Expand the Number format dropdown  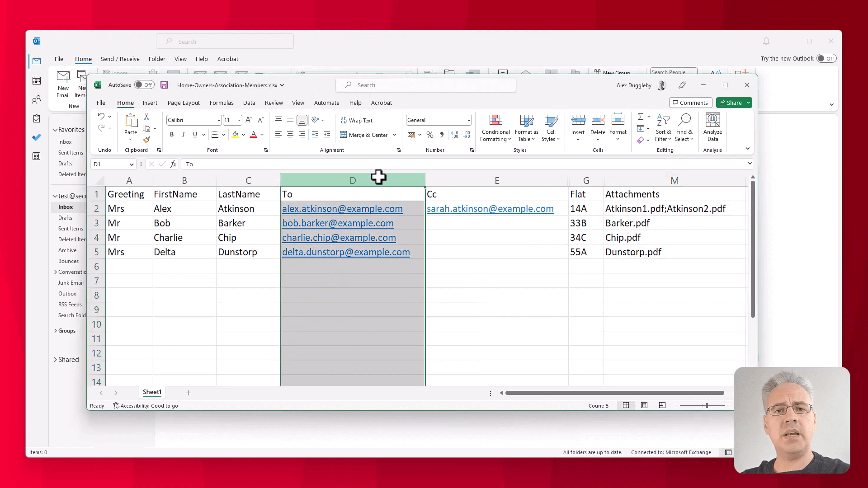(469, 120)
